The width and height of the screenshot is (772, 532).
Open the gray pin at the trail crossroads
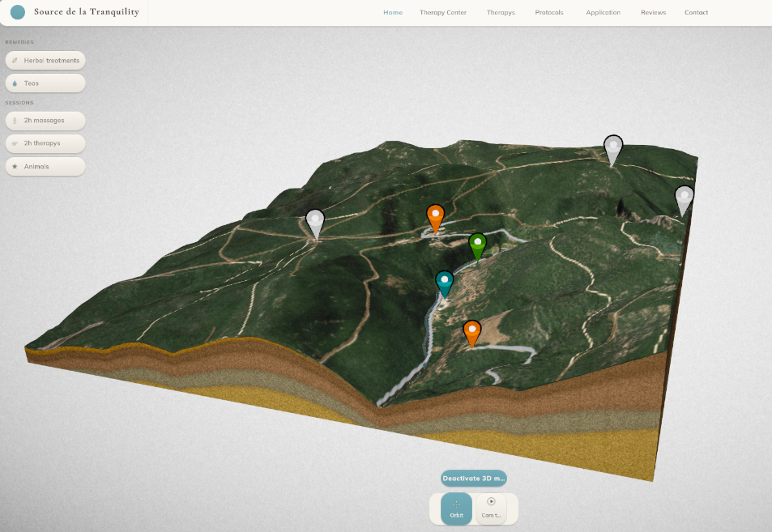315,223
